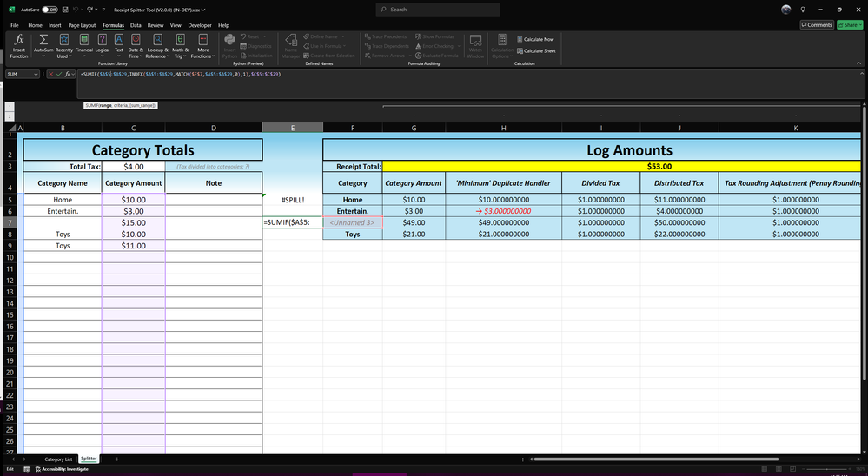
Task: Open the Comments pane button
Action: [x=817, y=25]
